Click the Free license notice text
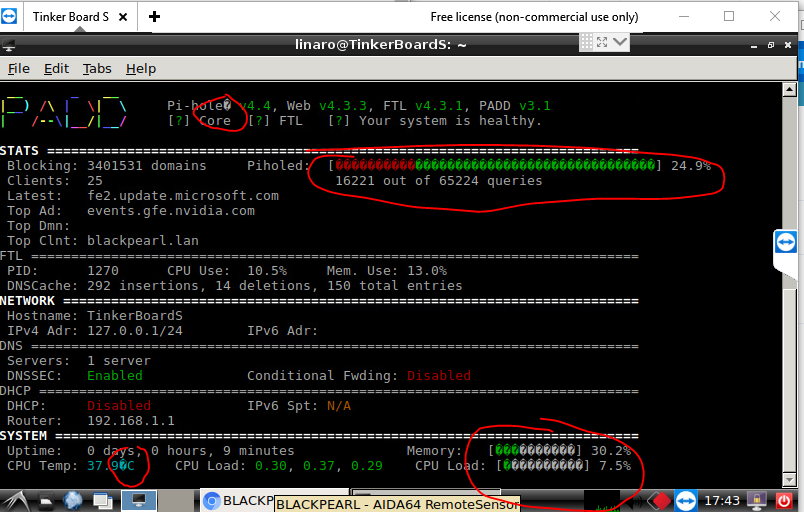 pos(534,17)
